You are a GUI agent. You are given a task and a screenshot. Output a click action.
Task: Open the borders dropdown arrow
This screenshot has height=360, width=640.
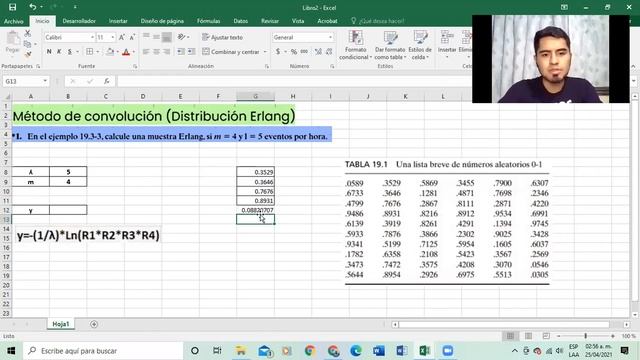click(97, 52)
